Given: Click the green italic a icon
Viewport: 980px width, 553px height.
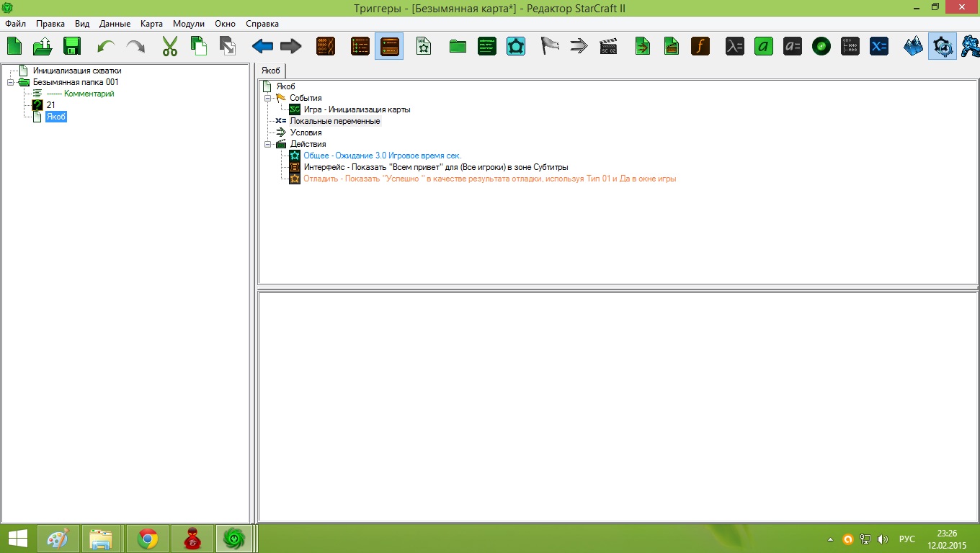Looking at the screenshot, I should tap(764, 47).
